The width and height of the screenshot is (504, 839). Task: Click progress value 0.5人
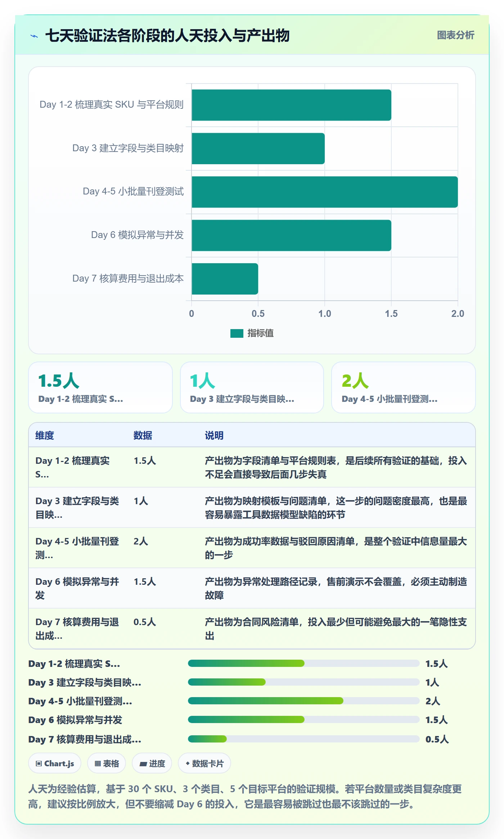[x=437, y=739]
